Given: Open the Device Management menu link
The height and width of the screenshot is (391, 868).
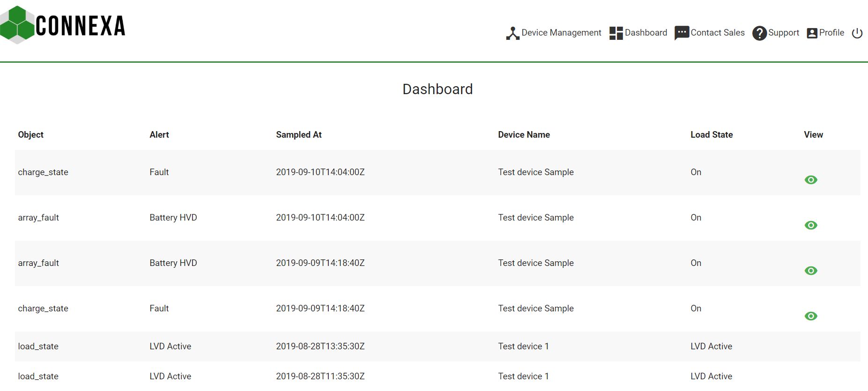Looking at the screenshot, I should (x=561, y=33).
